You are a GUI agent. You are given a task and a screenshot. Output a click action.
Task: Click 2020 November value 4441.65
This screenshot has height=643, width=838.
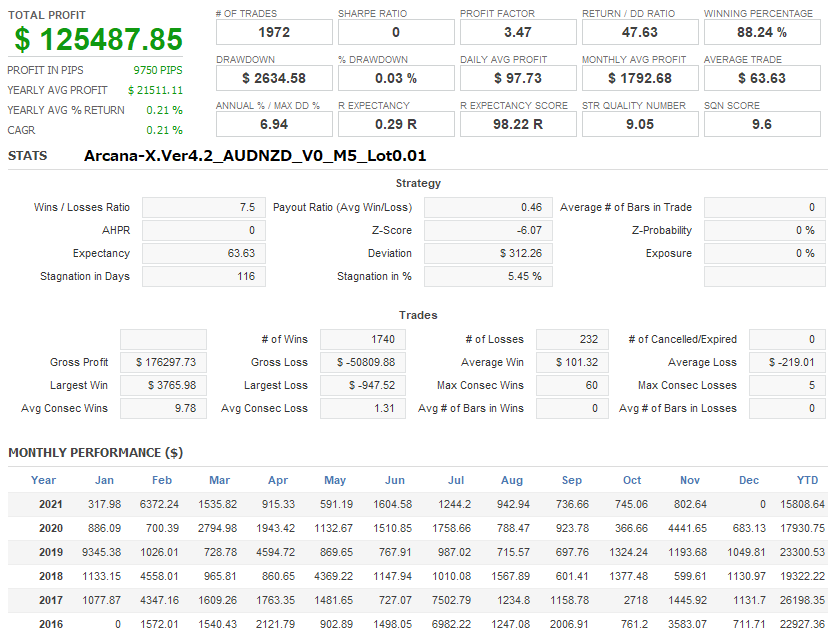[687, 528]
